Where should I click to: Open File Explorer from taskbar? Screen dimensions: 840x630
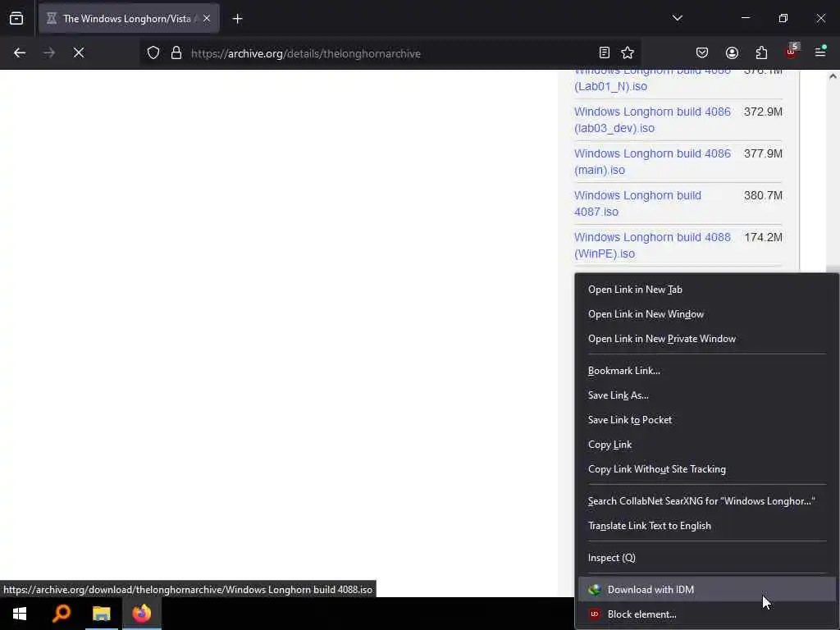101,614
